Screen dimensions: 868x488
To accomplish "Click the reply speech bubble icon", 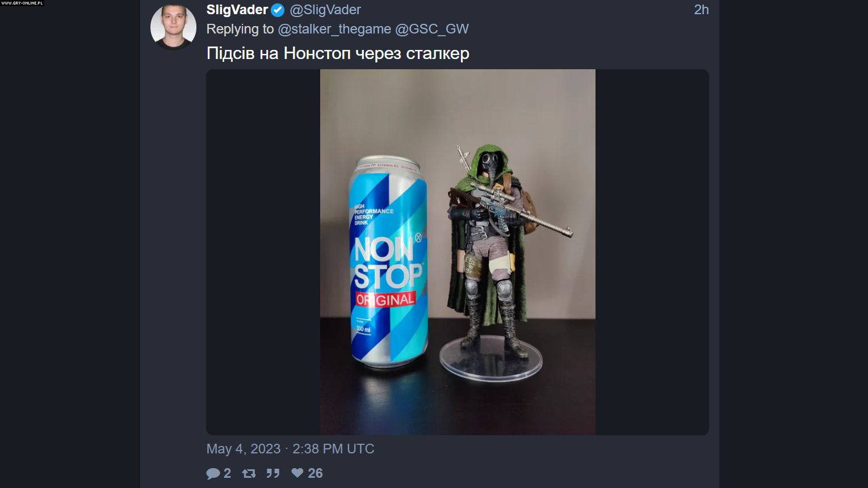I will (213, 473).
